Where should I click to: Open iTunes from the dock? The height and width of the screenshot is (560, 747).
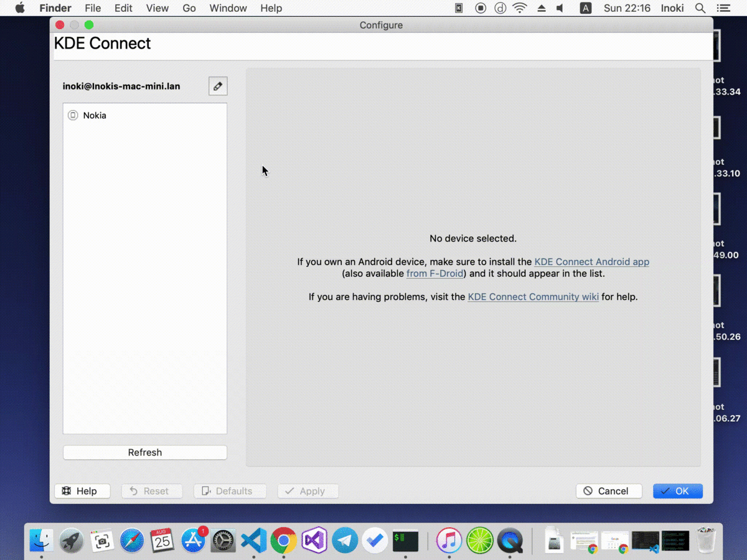point(449,541)
